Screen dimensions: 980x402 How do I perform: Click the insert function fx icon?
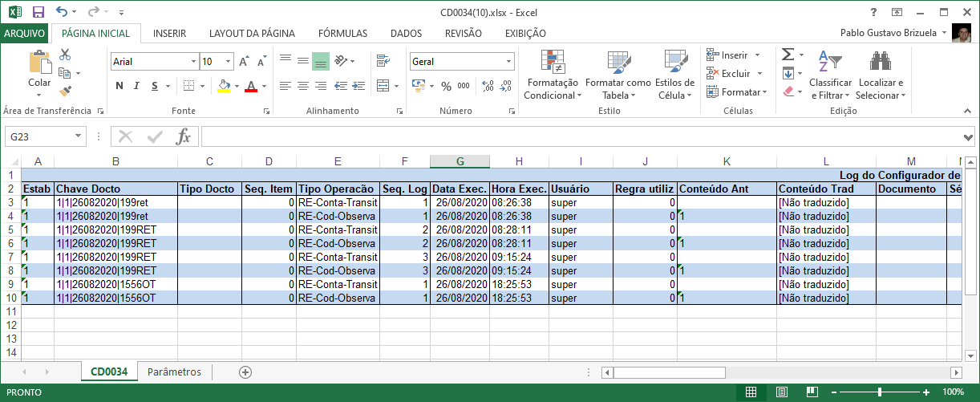point(184,137)
